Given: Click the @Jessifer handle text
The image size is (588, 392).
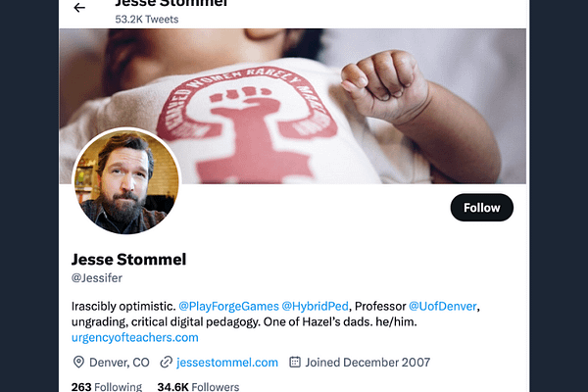Looking at the screenshot, I should [x=98, y=278].
